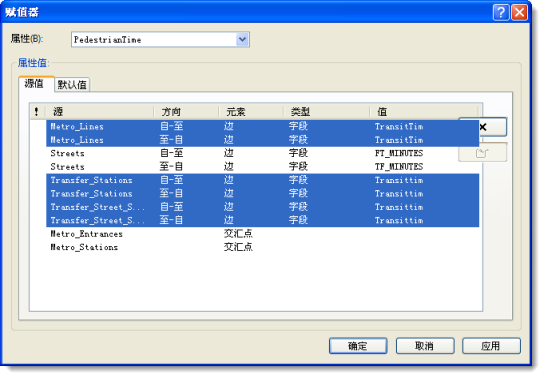Click the help question mark in the title bar
The image size is (539, 373).
[501, 12]
